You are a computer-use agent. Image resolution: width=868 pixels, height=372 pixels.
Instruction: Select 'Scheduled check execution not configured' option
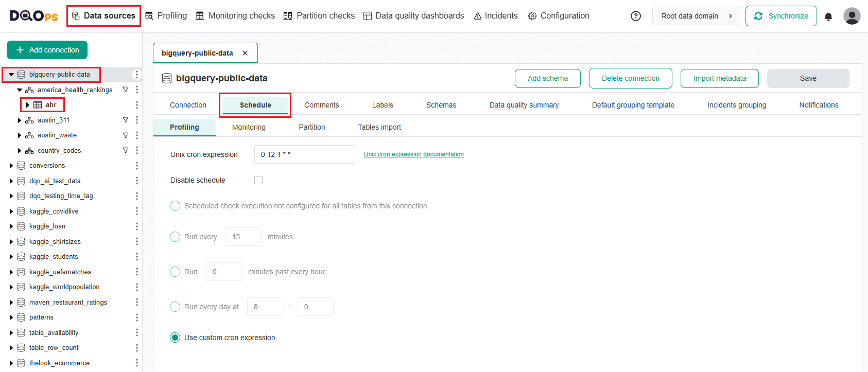[175, 206]
